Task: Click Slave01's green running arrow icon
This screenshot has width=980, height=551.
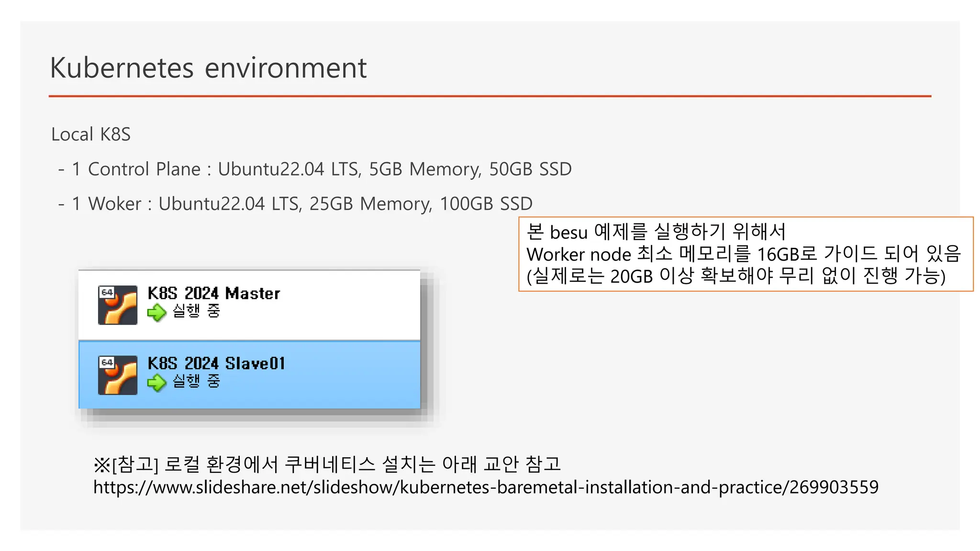Action: click(156, 383)
